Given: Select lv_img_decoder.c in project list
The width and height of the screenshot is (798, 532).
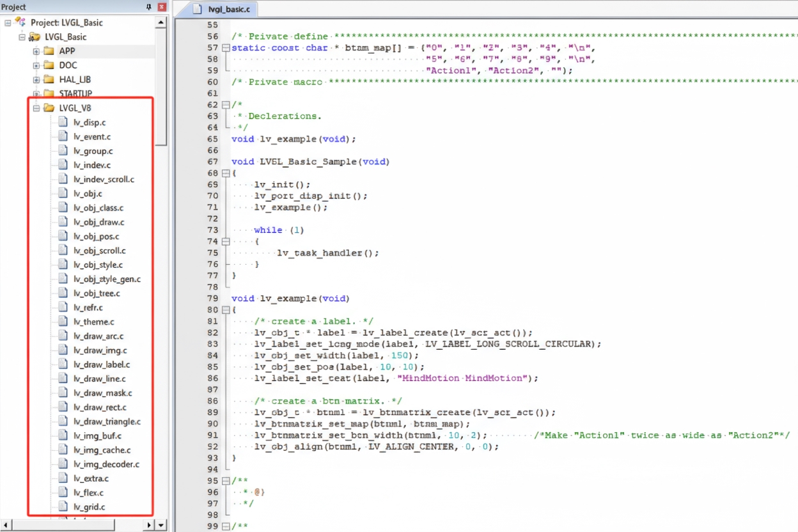Looking at the screenshot, I should click(106, 464).
